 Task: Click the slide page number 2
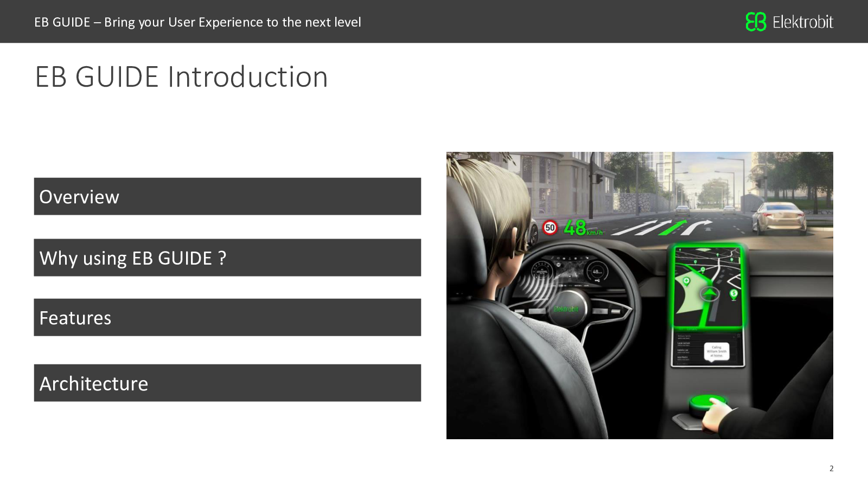[x=831, y=468]
